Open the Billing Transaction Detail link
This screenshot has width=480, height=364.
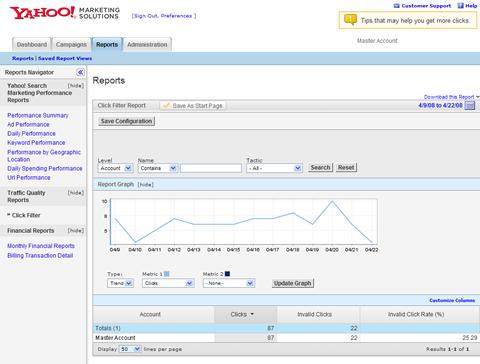[40, 255]
